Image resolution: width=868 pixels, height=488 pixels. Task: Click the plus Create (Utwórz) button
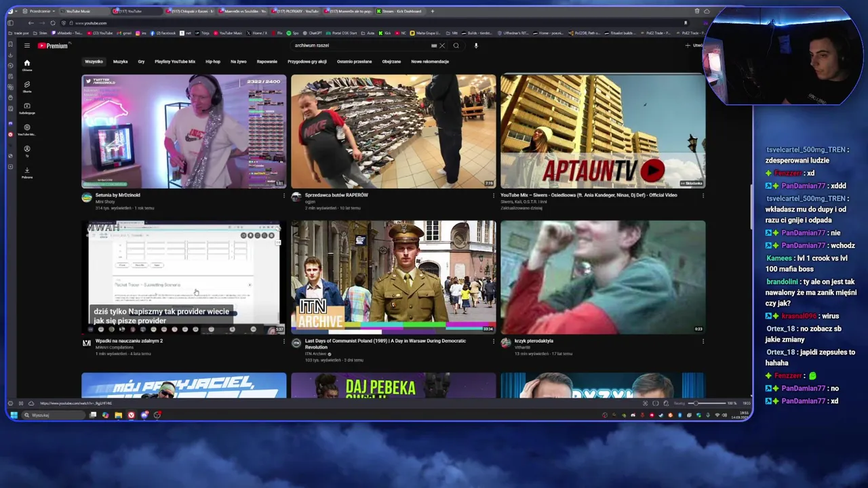pyautogui.click(x=693, y=45)
